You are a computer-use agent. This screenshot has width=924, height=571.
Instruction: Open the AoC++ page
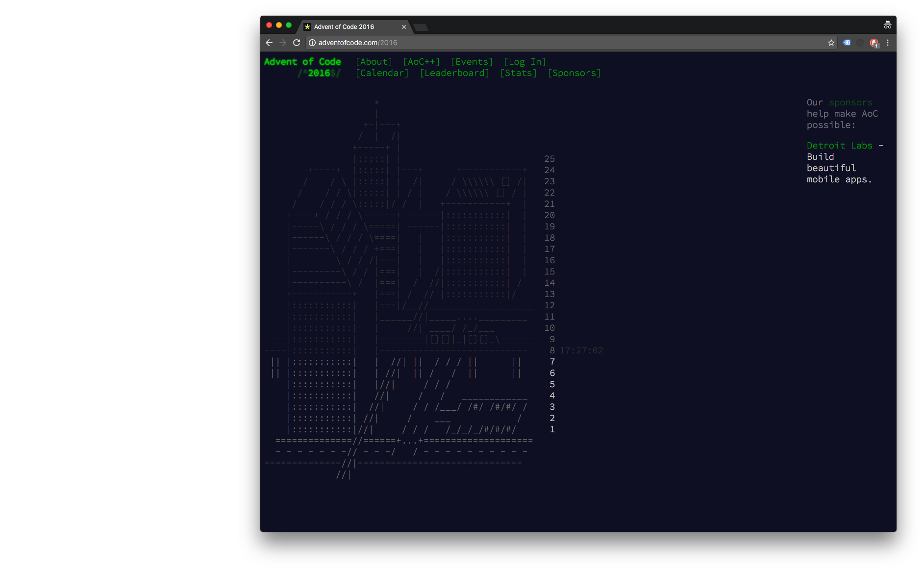[x=421, y=62]
